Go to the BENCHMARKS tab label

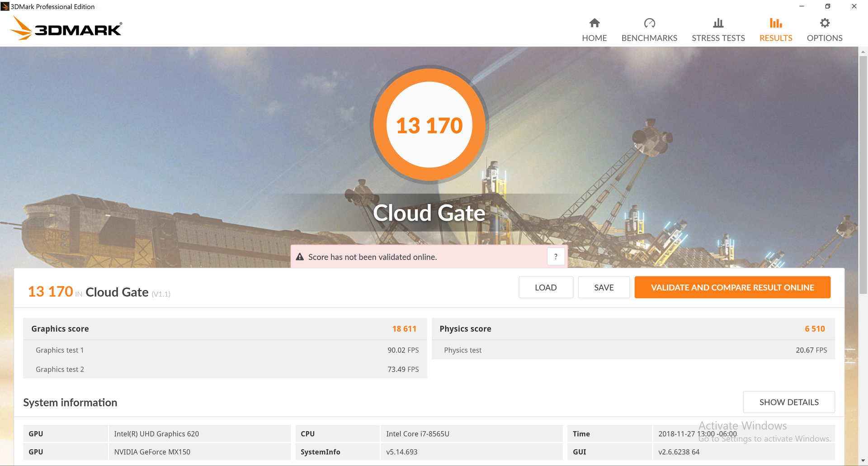[x=649, y=38]
